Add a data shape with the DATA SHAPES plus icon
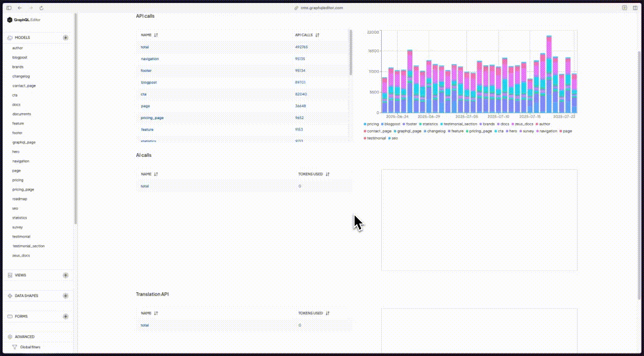 click(66, 296)
